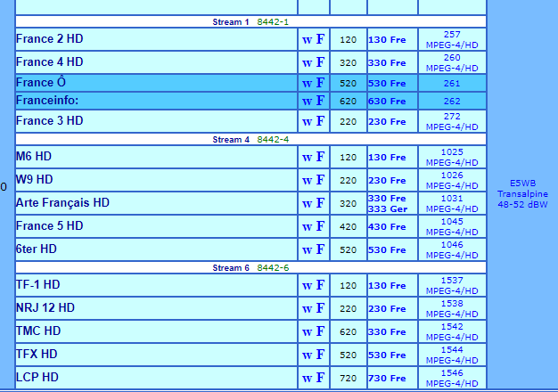Click the Stream 4 8442-4 header

click(250, 139)
